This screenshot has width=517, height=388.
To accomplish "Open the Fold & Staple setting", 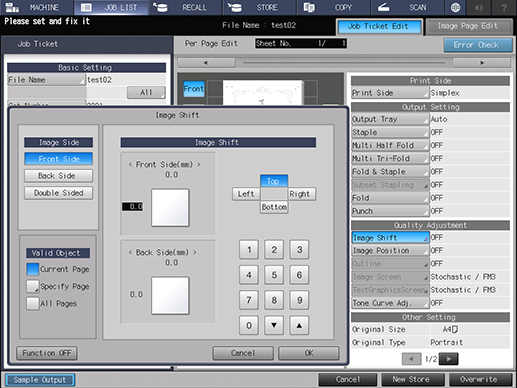I will (x=390, y=172).
